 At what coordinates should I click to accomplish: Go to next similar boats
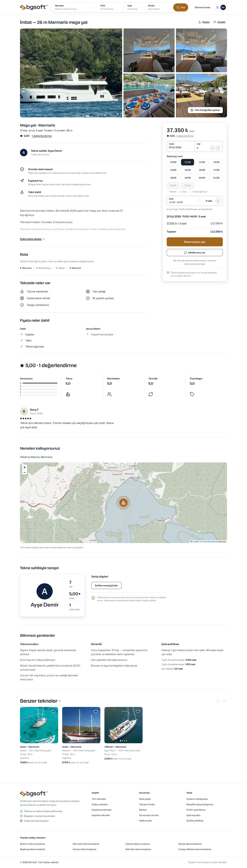coord(224,701)
